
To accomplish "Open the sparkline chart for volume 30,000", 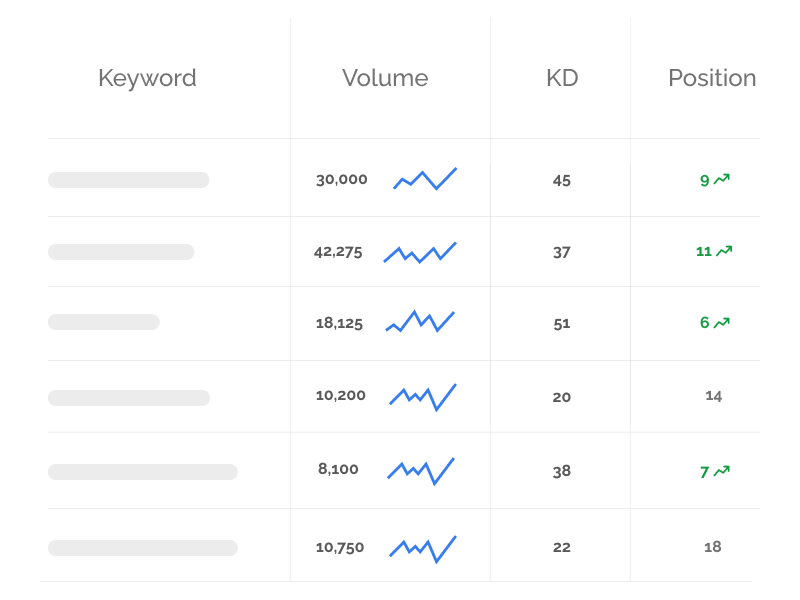I will (425, 179).
